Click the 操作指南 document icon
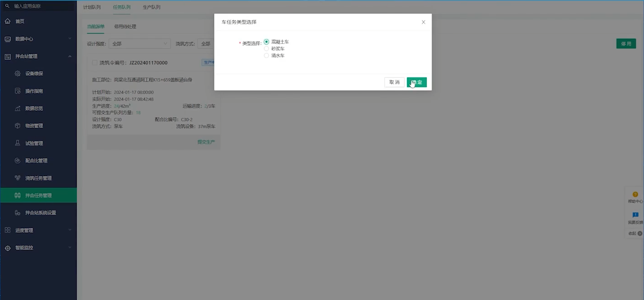Screen dimensions: 644x300 click(18, 91)
